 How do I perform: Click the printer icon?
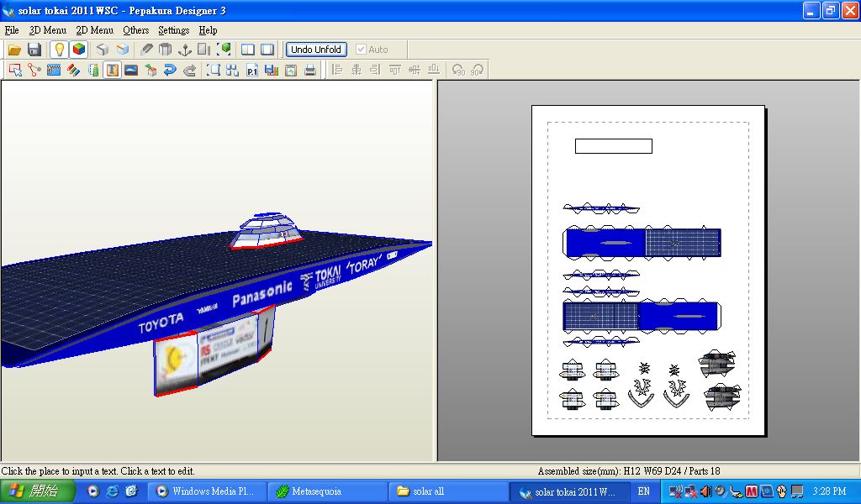[x=310, y=71]
